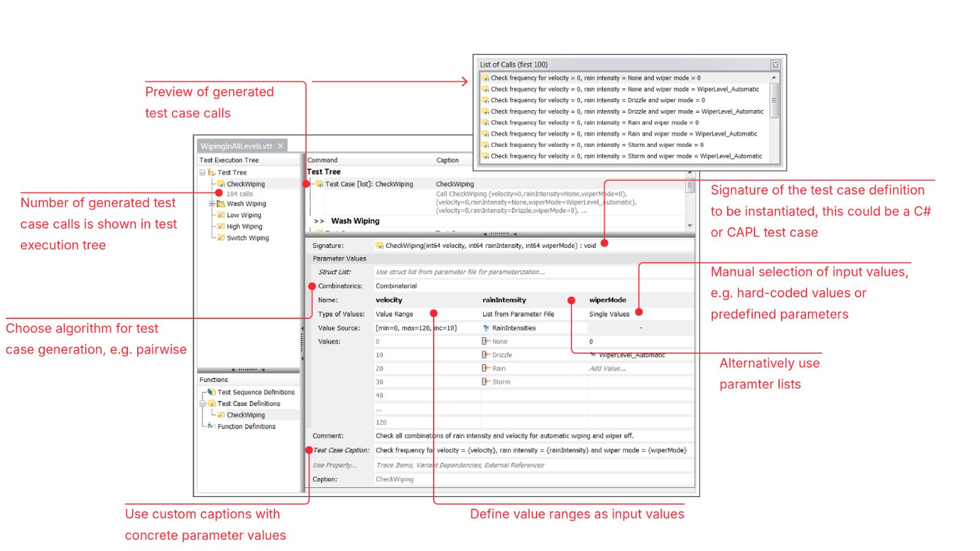Click the Test Tree root icon
The width and height of the screenshot is (980, 551).
click(x=211, y=173)
